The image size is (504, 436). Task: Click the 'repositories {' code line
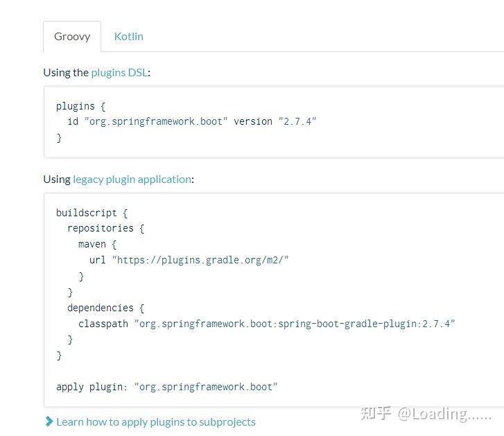(x=105, y=228)
